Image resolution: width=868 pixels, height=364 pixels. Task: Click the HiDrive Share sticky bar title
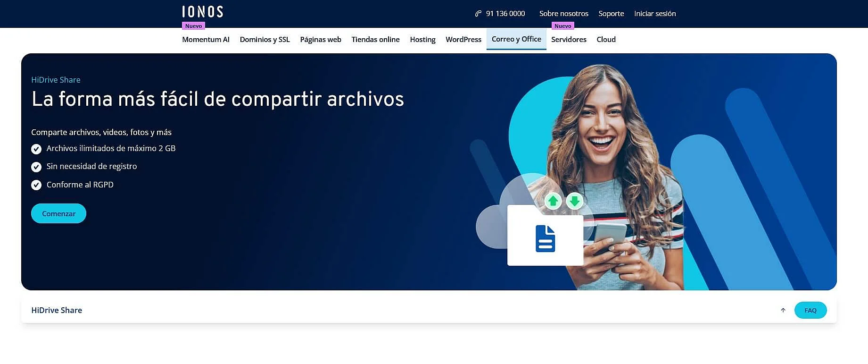[x=57, y=310]
